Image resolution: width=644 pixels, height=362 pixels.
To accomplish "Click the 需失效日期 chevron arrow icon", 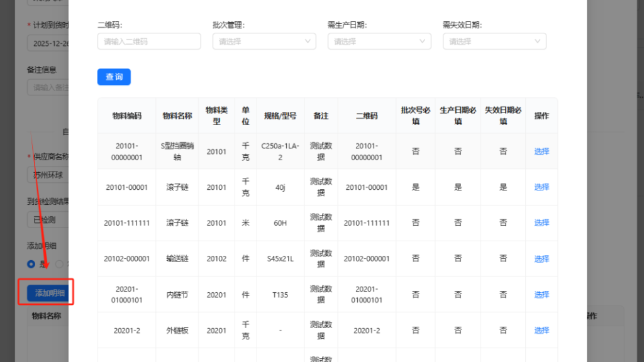I will click(538, 41).
